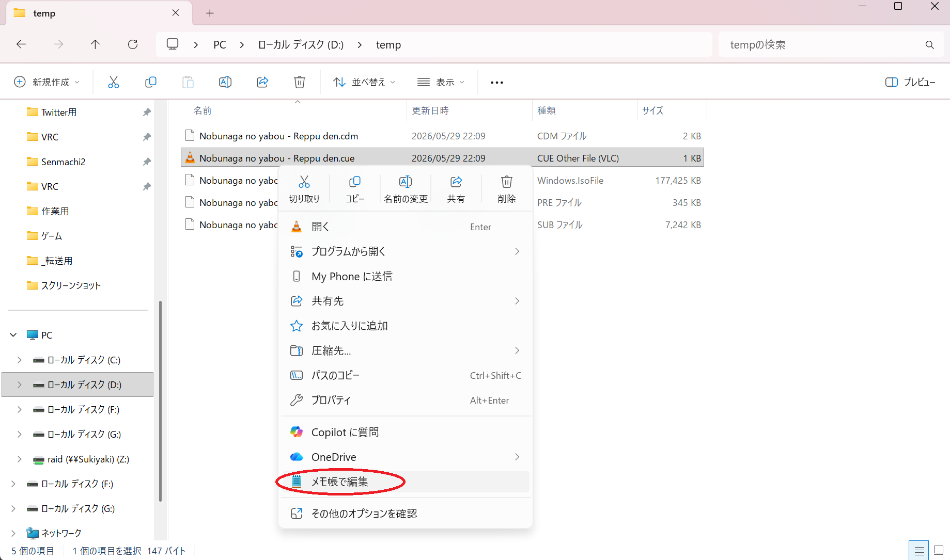This screenshot has width=950, height=560.
Task: Open a new tab with plus button
Action: [x=210, y=13]
